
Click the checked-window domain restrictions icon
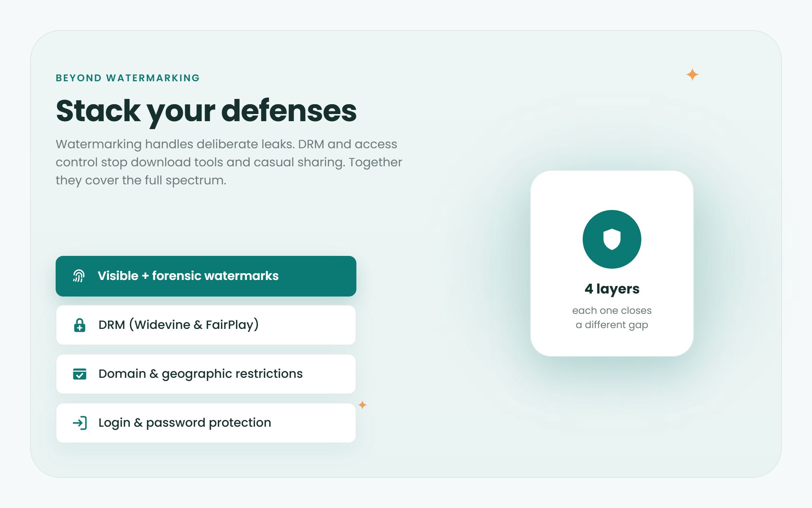(x=79, y=374)
